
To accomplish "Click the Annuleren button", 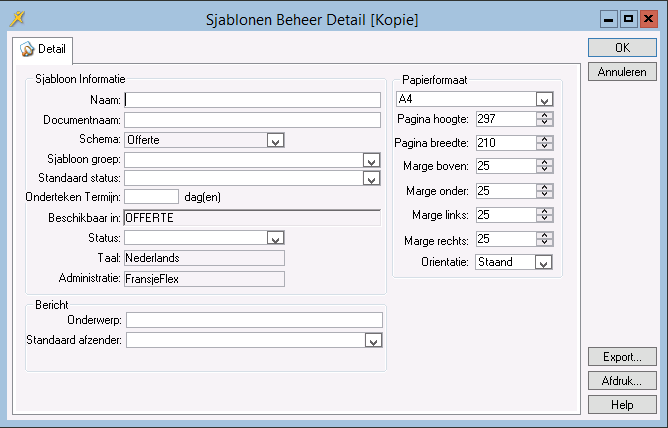I will click(622, 72).
